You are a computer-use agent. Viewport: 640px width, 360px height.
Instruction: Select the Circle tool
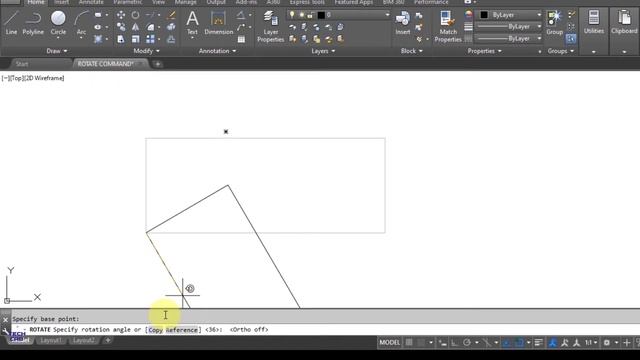(x=58, y=23)
